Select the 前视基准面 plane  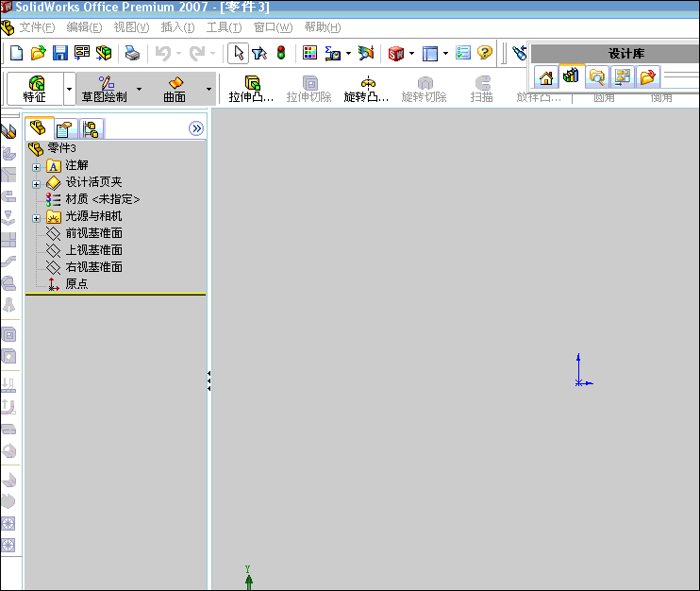(x=84, y=233)
